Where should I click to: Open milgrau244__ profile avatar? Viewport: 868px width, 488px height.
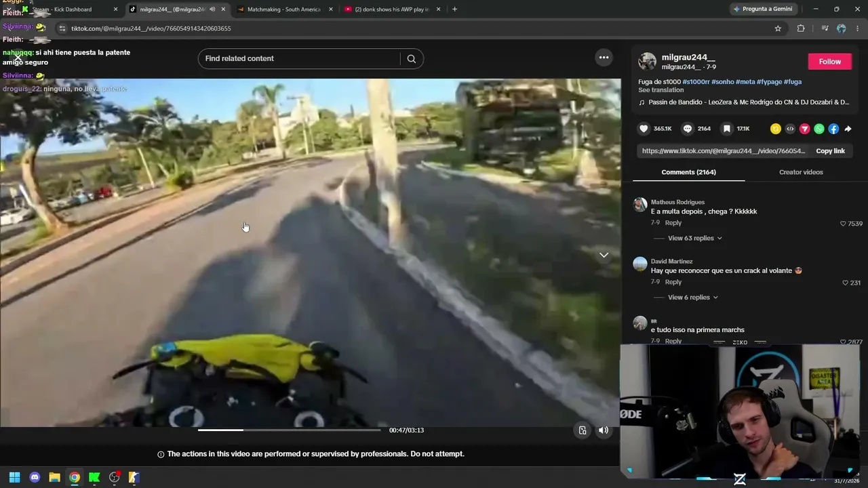tap(648, 62)
